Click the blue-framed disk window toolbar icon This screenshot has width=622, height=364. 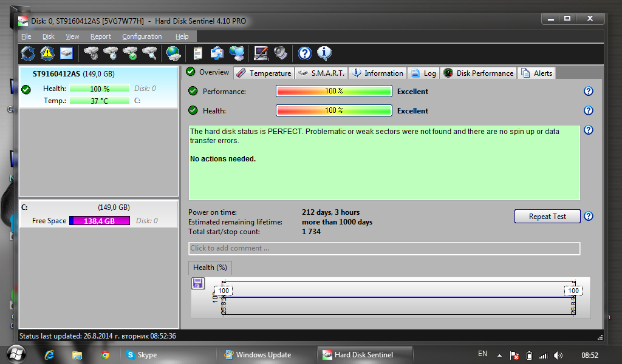pyautogui.click(x=66, y=53)
